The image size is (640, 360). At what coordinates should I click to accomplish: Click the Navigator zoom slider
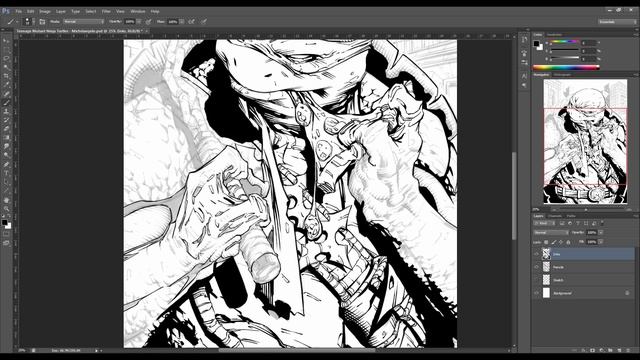pos(586,210)
